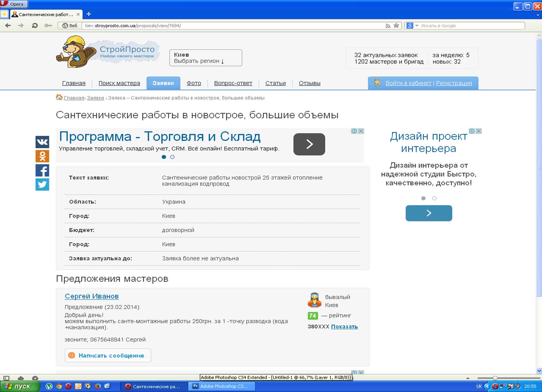Close the Сантехнические работ tab

78,14
